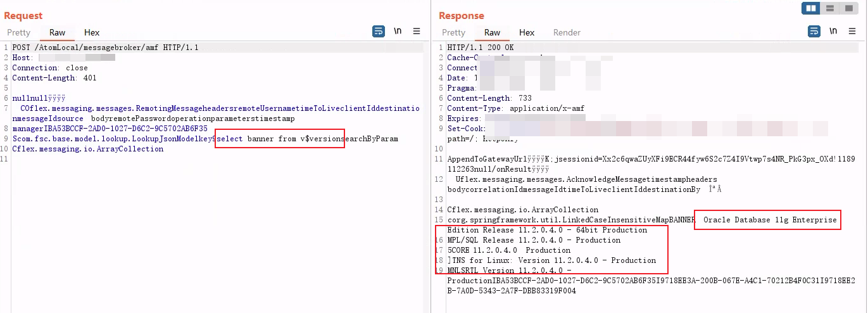Select the Raw tab in Response
868x313 pixels.
point(492,32)
